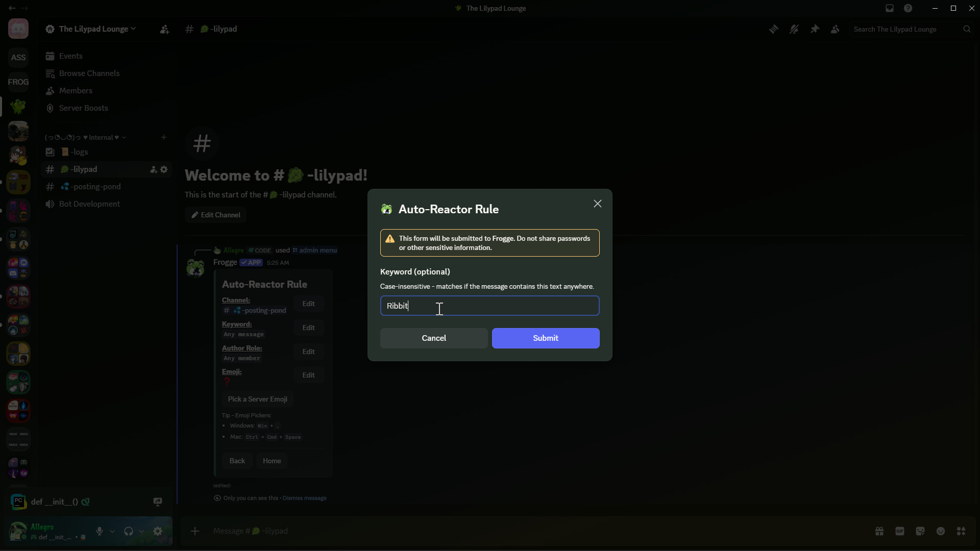The image size is (980, 551).
Task: Toggle microphone mute in user panel
Action: pyautogui.click(x=100, y=531)
